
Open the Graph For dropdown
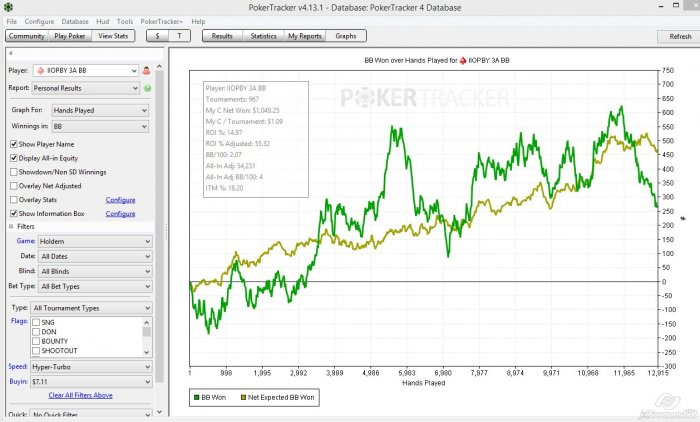coord(100,110)
